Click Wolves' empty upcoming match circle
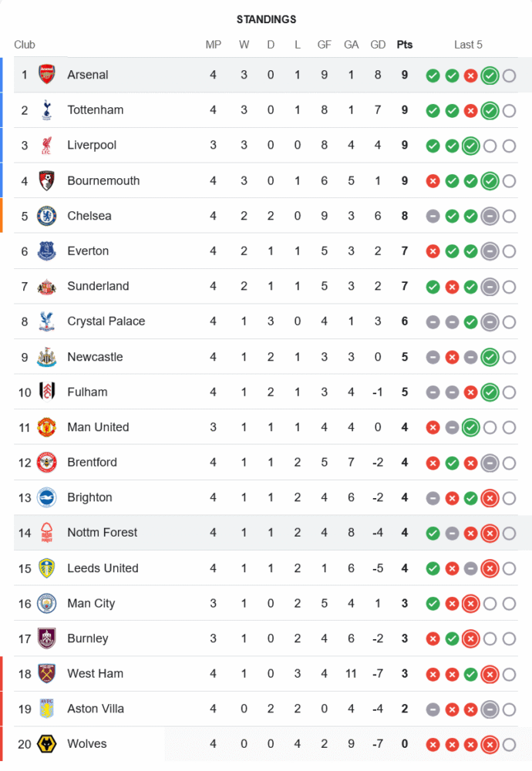This screenshot has height=771, width=532. [x=509, y=745]
